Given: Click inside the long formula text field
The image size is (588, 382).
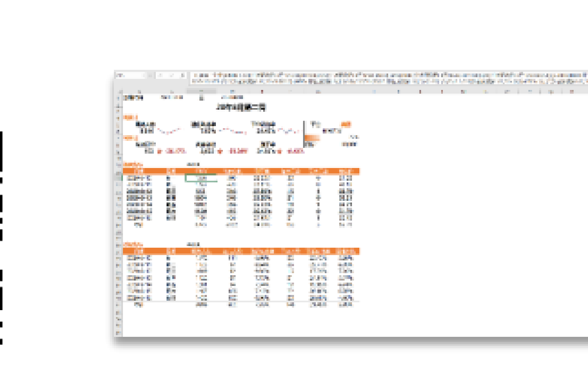Looking at the screenshot, I should [x=389, y=78].
